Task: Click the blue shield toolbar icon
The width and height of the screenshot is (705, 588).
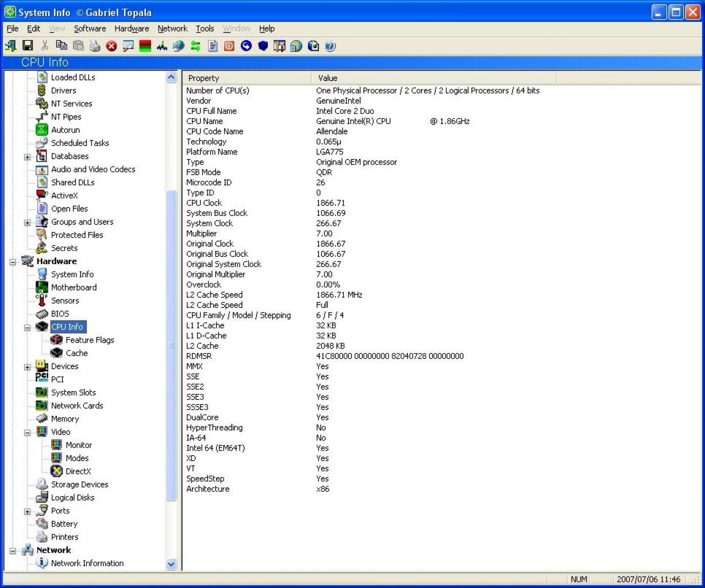Action: click(263, 46)
